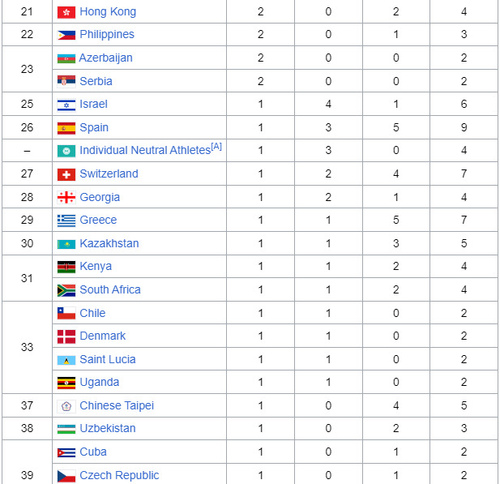
Task: Click the Chinese Taipei flag icon
Action: click(66, 406)
